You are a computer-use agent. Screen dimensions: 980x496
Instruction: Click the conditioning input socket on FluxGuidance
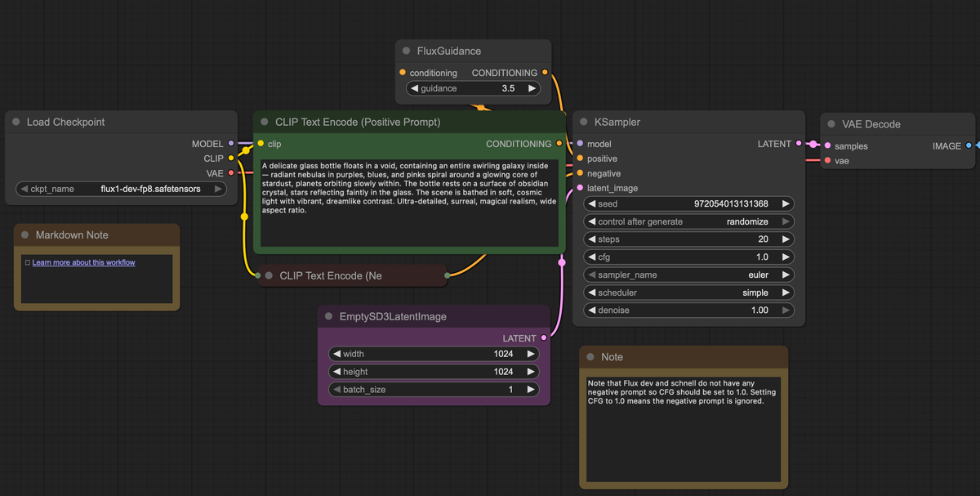coord(403,73)
